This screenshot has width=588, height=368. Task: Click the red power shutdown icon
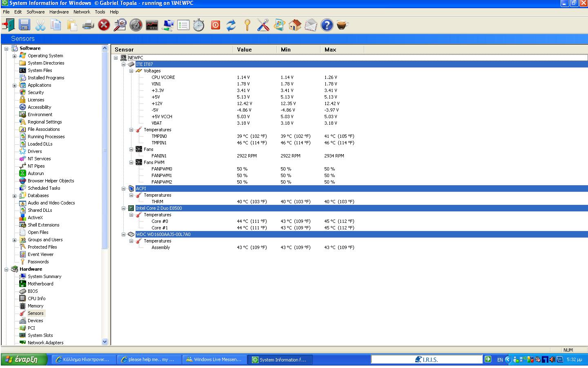(x=216, y=25)
